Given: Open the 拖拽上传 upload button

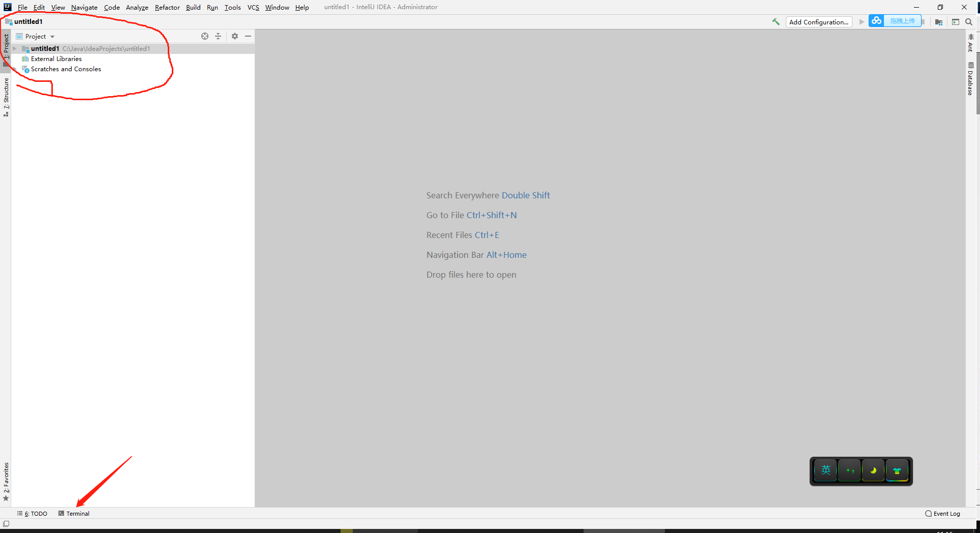Looking at the screenshot, I should [903, 21].
